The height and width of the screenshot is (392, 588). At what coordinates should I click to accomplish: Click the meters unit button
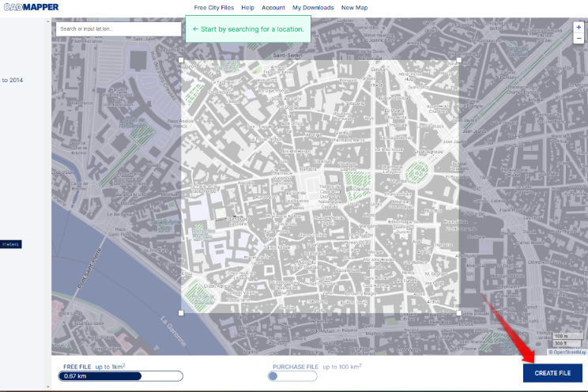tap(11, 244)
